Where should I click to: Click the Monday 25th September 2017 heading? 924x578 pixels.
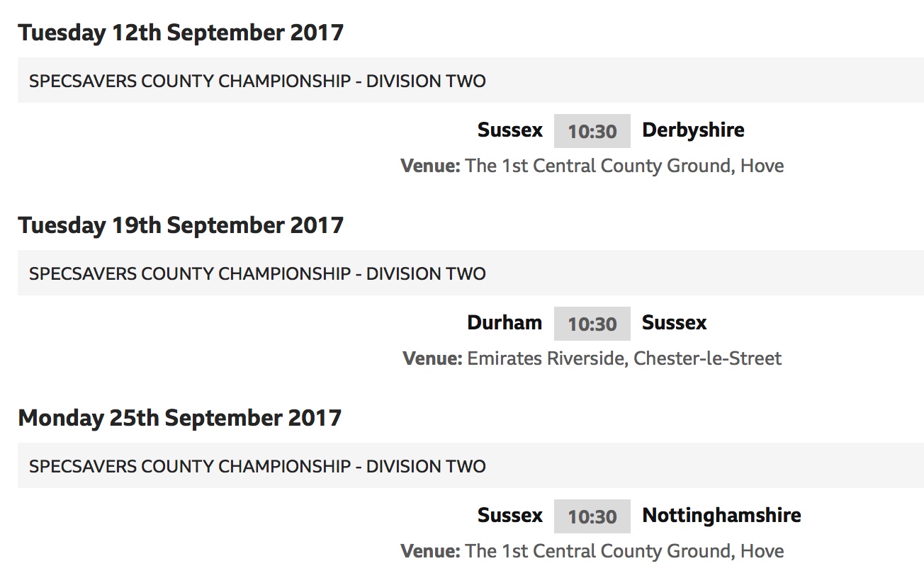pos(180,418)
